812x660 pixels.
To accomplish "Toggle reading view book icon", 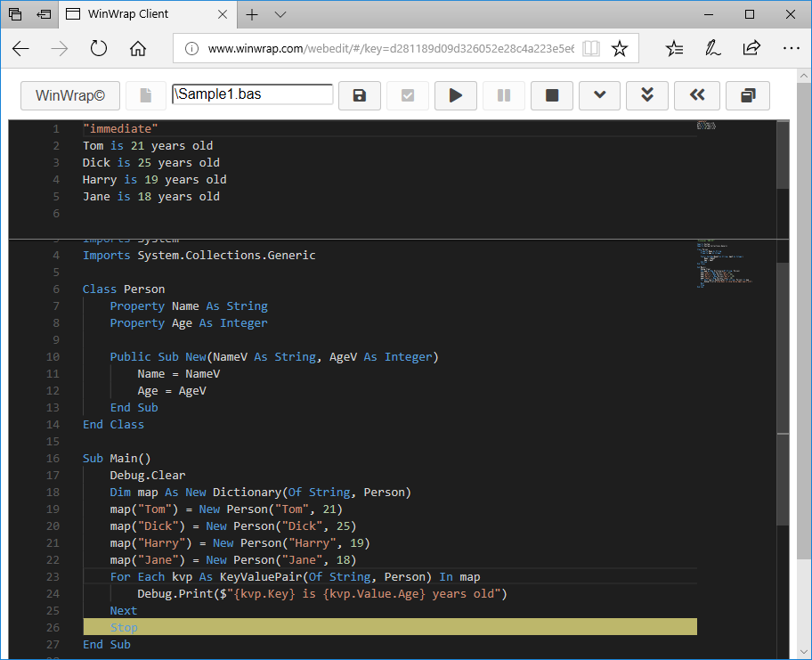I will pyautogui.click(x=591, y=49).
